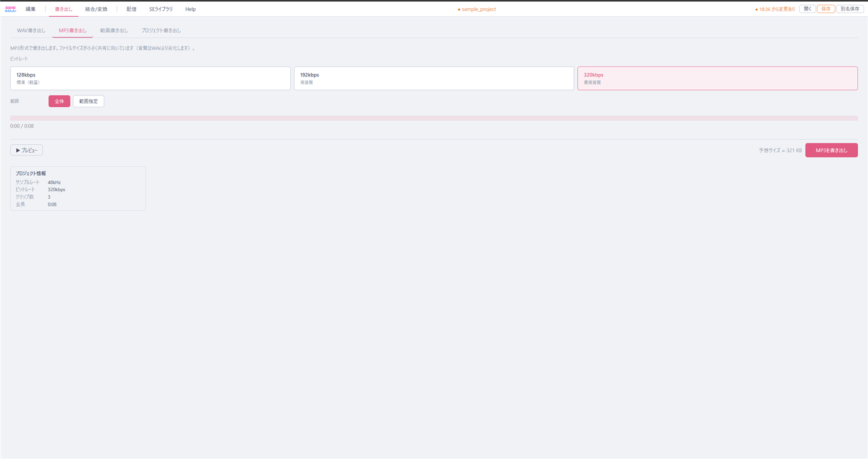Click the MP3を書き出し export button
This screenshot has height=459, width=868.
click(831, 150)
